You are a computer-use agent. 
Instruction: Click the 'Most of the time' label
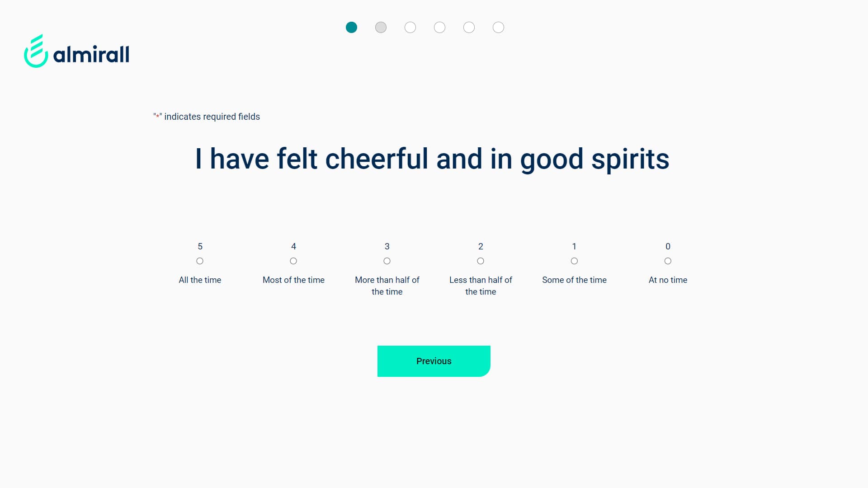293,280
